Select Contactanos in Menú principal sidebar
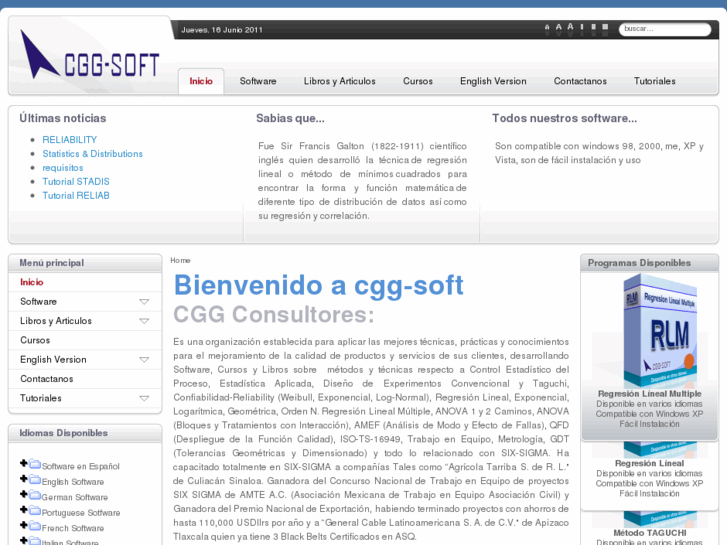 (85, 379)
